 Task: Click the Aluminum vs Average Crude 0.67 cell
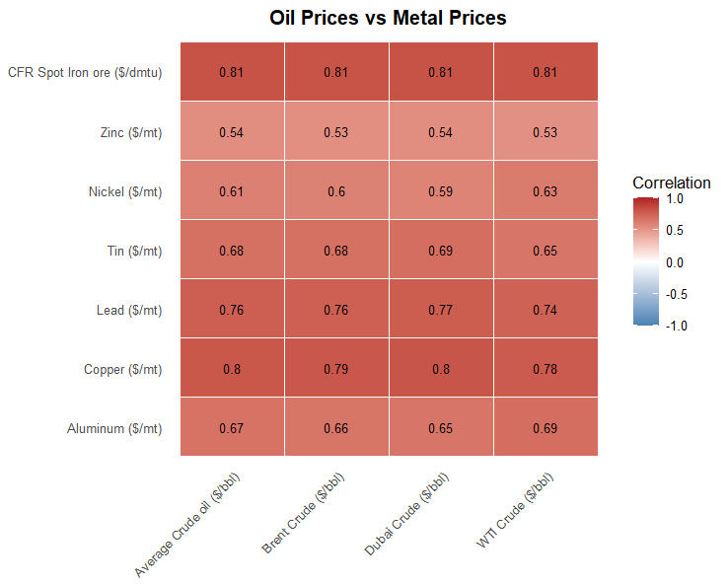pyautogui.click(x=232, y=427)
